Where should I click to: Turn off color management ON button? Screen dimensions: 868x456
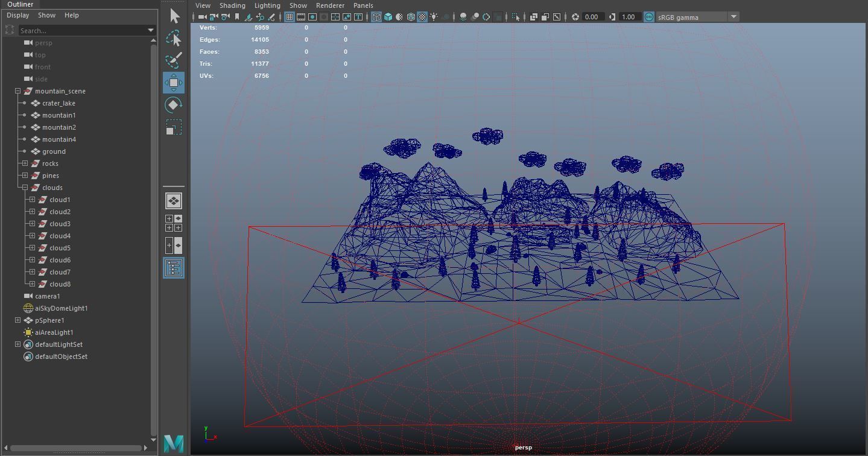[648, 17]
